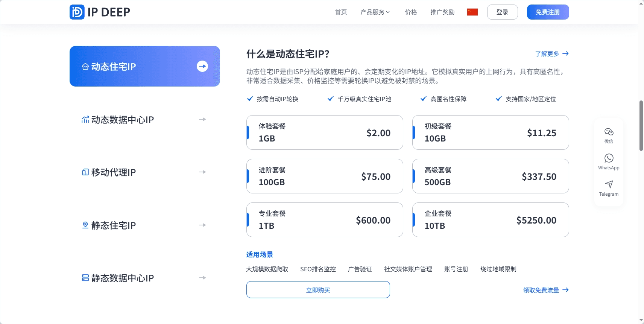The width and height of the screenshot is (644, 324).
Task: Select the 企业套餐 10TB plan
Action: pos(490,220)
